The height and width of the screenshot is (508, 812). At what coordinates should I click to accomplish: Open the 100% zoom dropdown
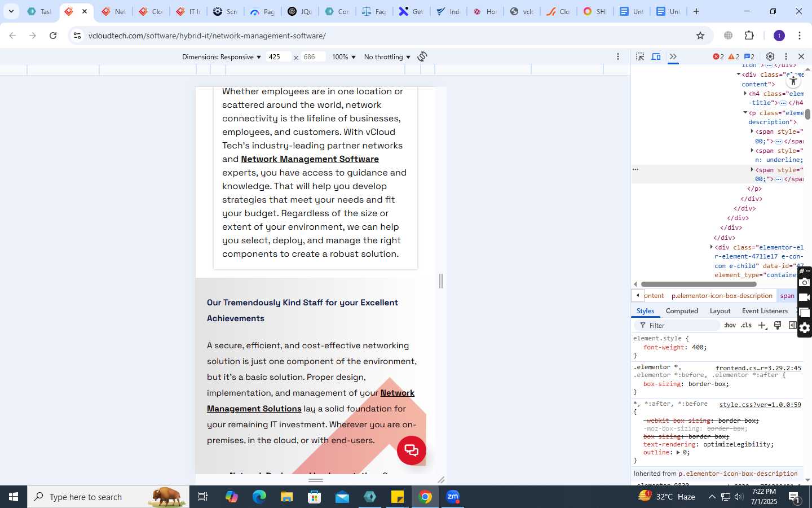[x=344, y=57]
